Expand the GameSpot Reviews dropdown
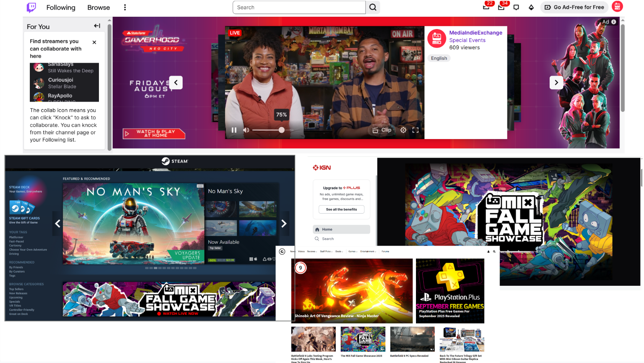 tap(312, 251)
